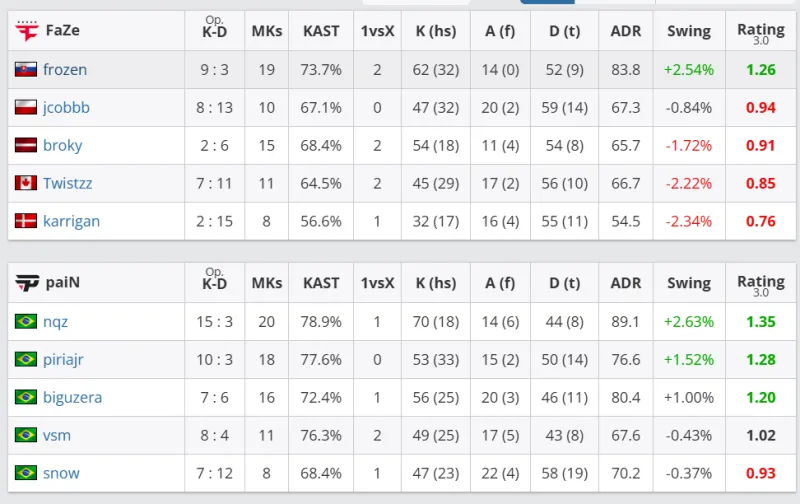The width and height of the screenshot is (800, 504).
Task: Select the vsm player name
Action: (x=57, y=435)
